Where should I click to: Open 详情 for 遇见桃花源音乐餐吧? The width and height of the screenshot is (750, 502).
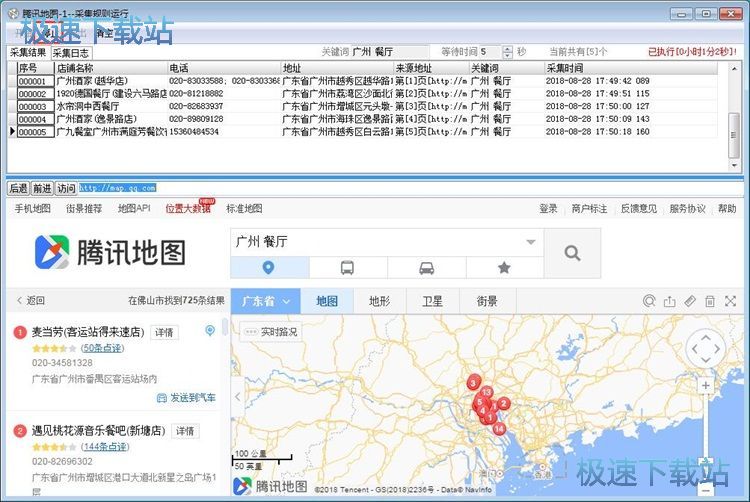(x=185, y=431)
